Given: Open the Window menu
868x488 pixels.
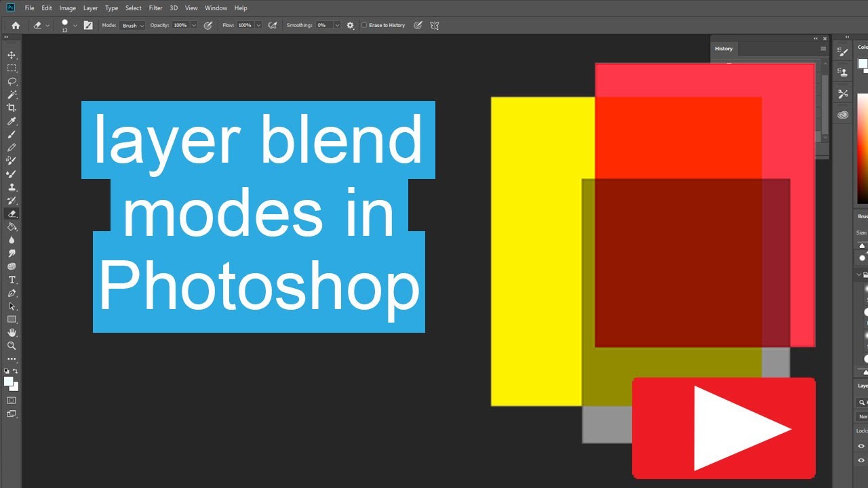Looking at the screenshot, I should point(216,8).
